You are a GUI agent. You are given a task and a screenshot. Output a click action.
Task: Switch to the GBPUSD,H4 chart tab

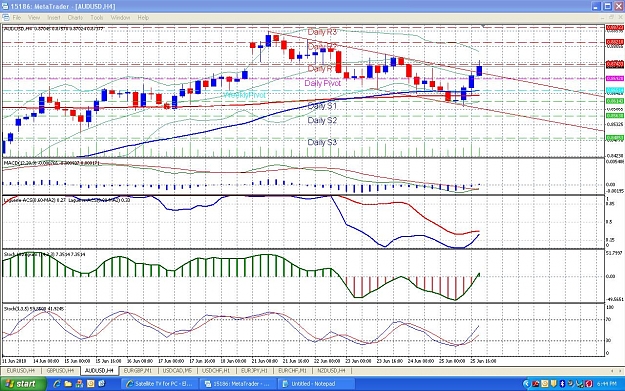tap(60, 371)
